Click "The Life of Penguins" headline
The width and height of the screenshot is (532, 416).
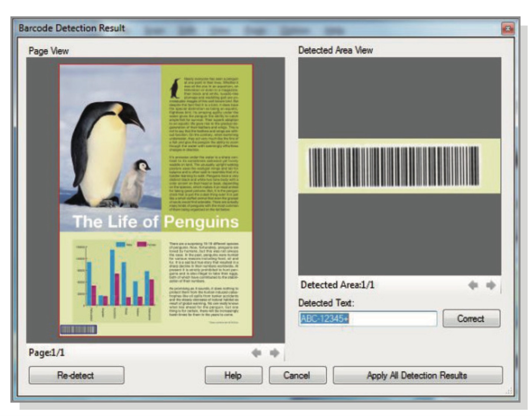click(156, 222)
